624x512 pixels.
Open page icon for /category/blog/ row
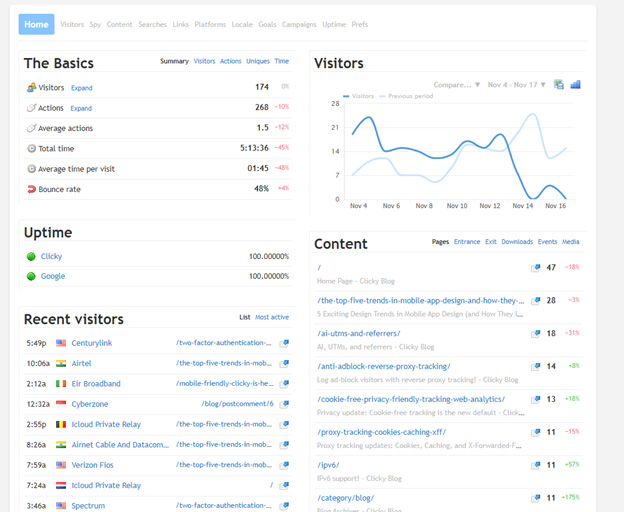[x=536, y=498]
